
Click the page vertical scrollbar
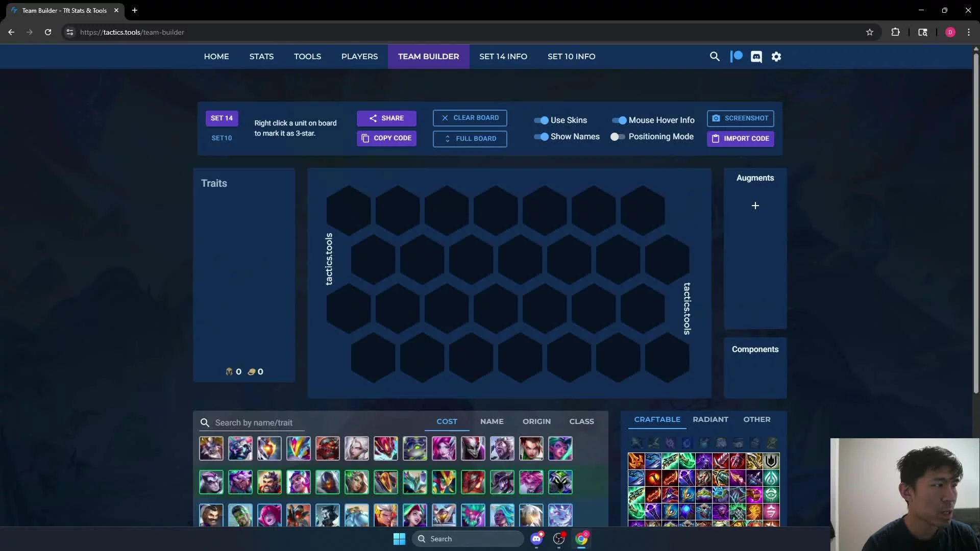[976, 224]
